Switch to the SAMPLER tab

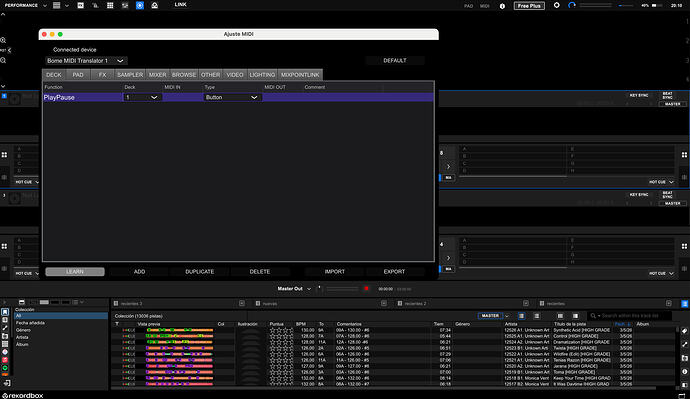pos(130,75)
